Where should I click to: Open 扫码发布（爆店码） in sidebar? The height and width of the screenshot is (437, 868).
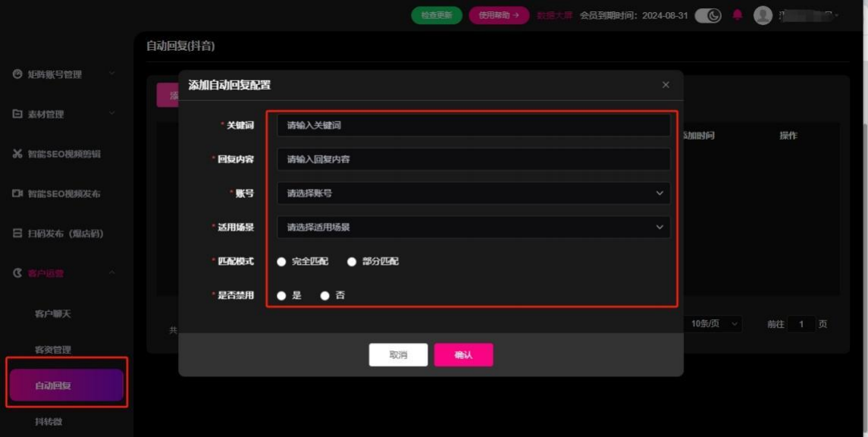(65, 234)
